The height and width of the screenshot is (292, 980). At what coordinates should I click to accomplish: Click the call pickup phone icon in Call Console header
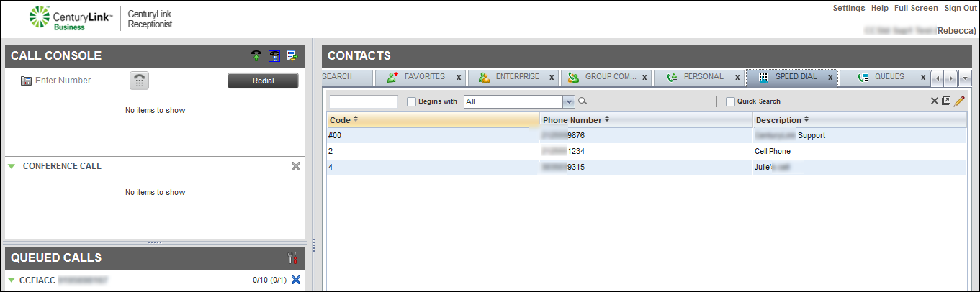256,55
